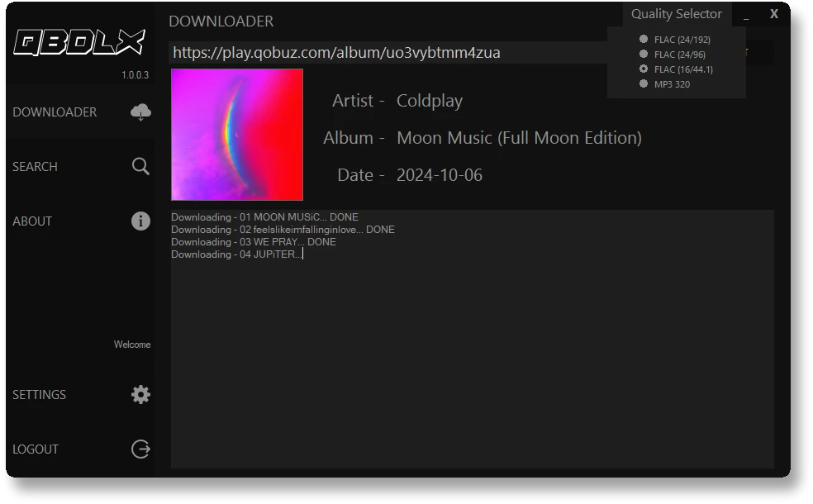Click the Downloader cloud icon
The width and height of the screenshot is (813, 504).
(x=140, y=112)
